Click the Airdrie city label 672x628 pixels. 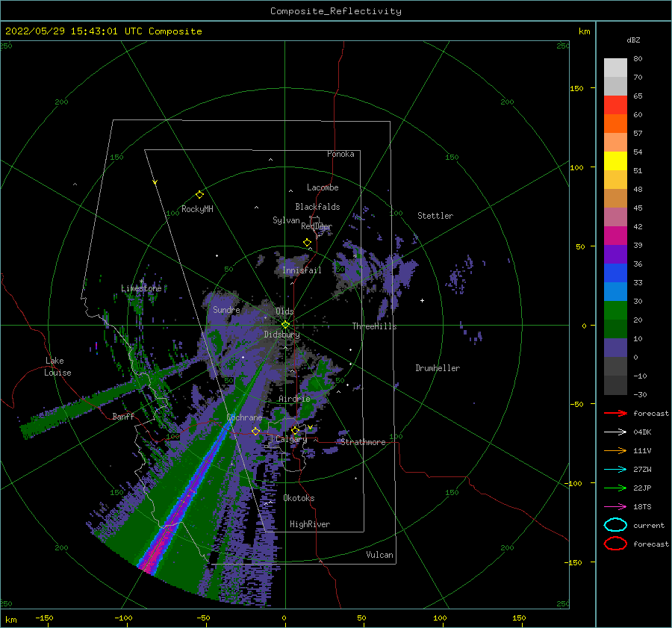point(294,399)
